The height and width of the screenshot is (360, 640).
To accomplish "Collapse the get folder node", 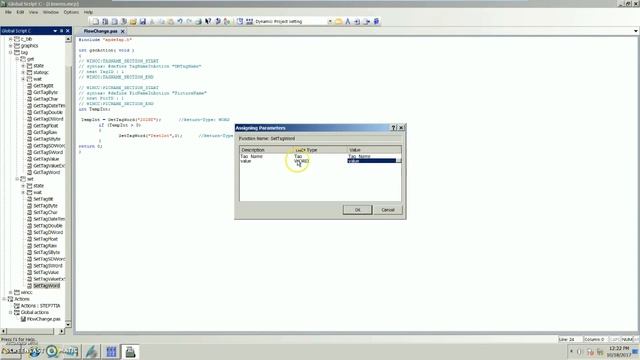I will 17,59.
